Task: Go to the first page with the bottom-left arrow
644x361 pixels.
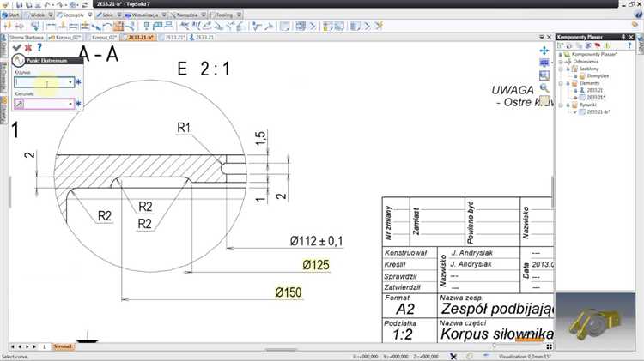Action: click(13, 346)
